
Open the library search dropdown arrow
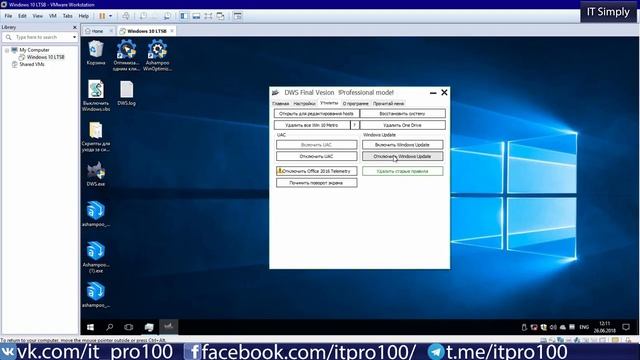[x=74, y=37]
